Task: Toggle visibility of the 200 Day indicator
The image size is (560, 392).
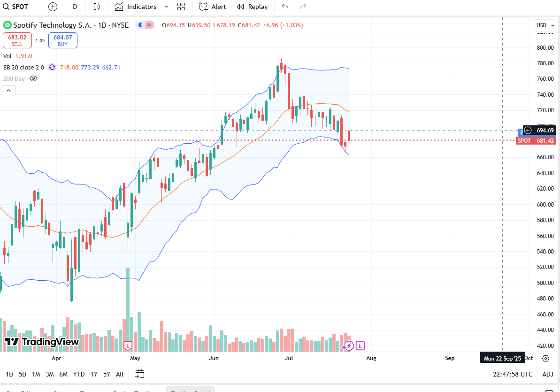Action: click(33, 78)
